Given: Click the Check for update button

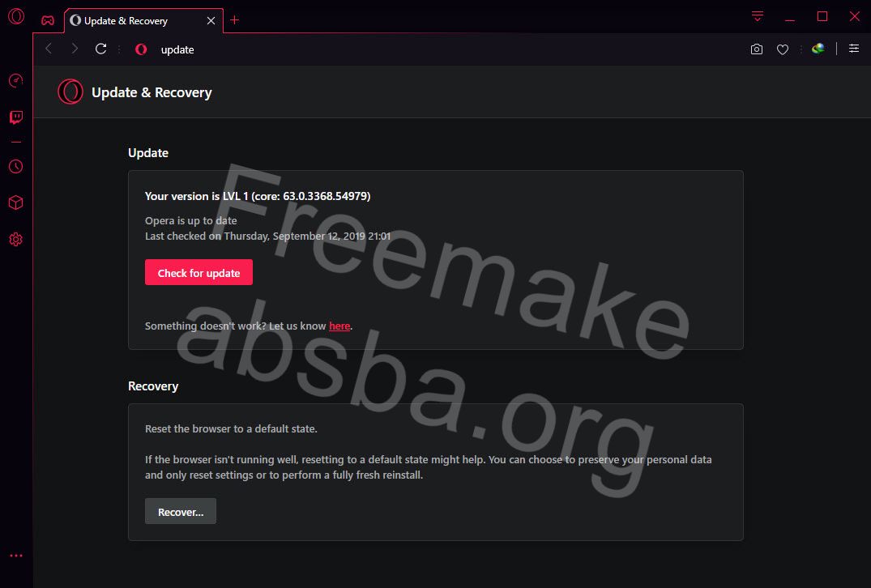Looking at the screenshot, I should (199, 272).
